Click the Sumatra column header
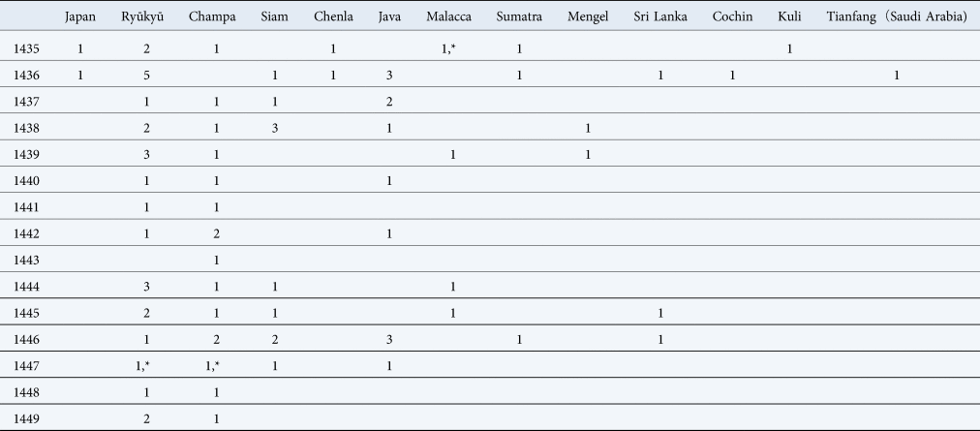Viewport: 980px width, 431px height. tap(520, 17)
